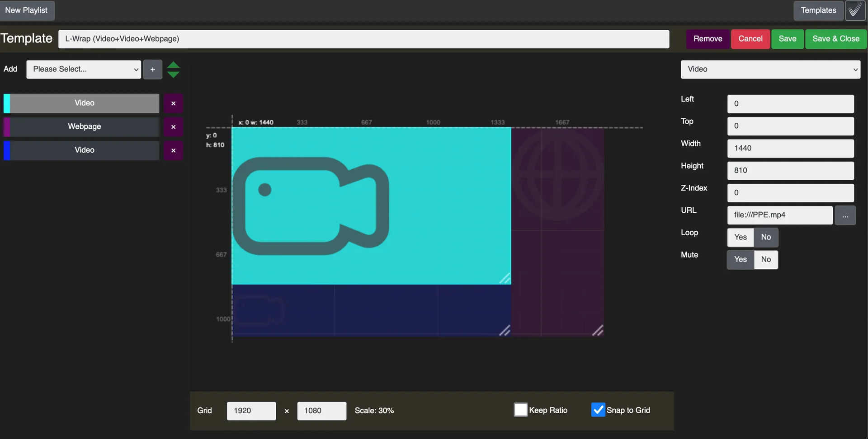Screen dimensions: 868x439
Task: Click the small camera icon in blue region
Action: [x=259, y=310]
